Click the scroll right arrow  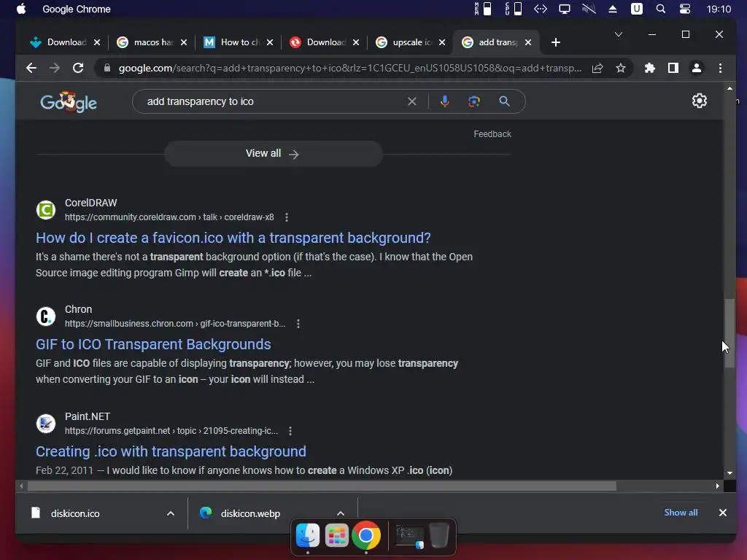click(718, 486)
